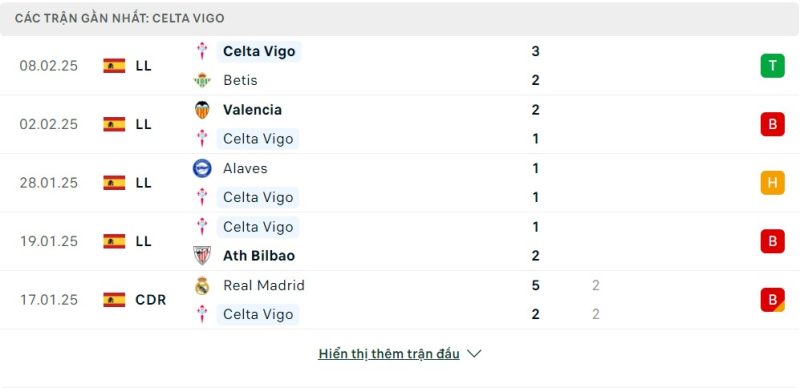This screenshot has height=388, width=800.
Task: Open the CDR competition label
Action: tap(151, 300)
